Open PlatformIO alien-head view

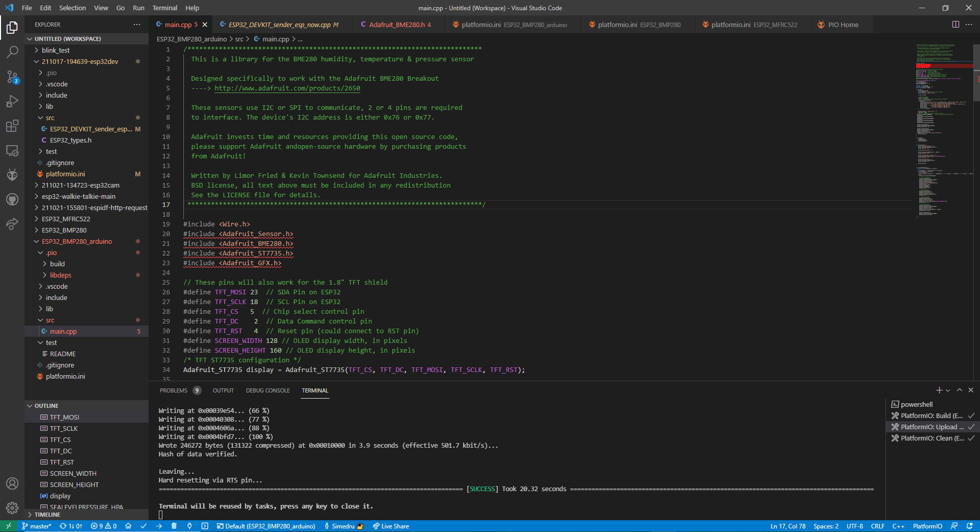click(12, 175)
